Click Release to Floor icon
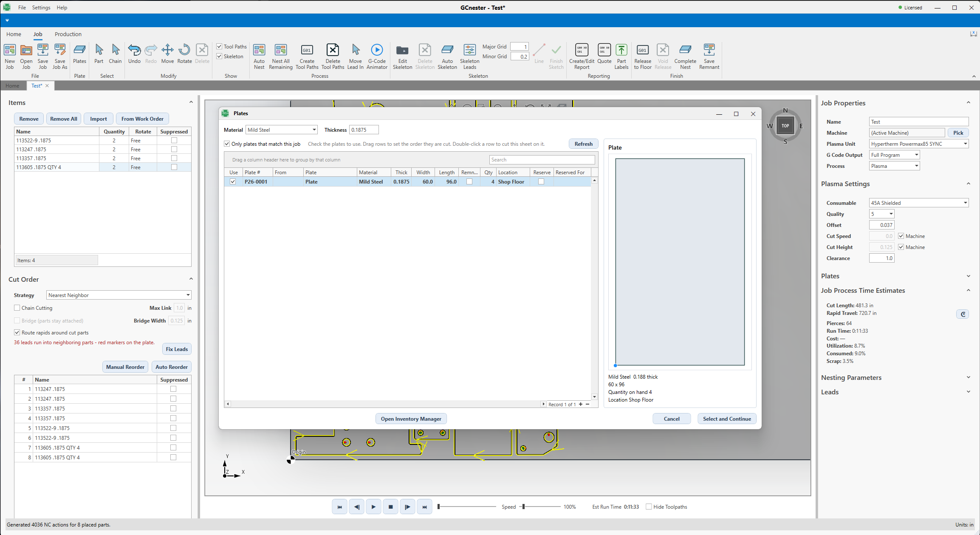 point(643,56)
